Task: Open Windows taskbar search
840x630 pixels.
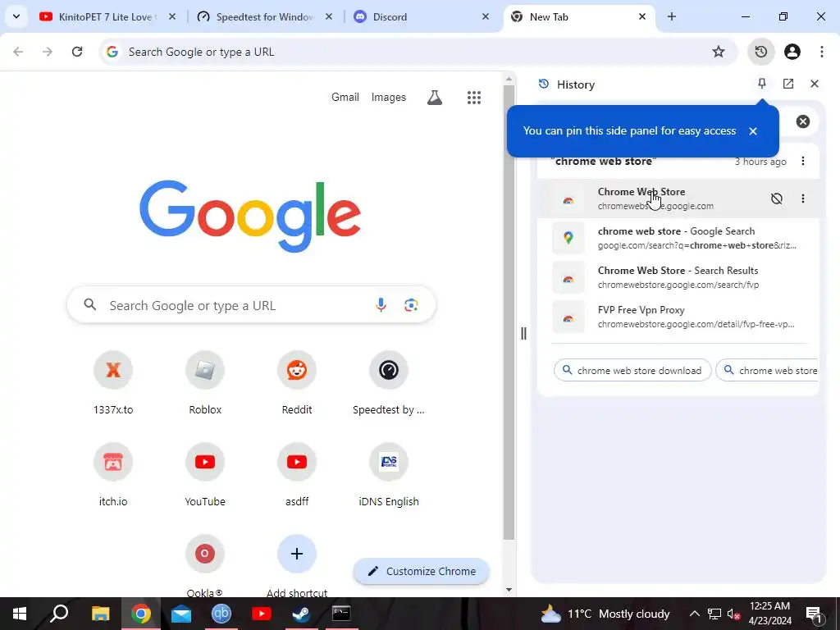Action: click(59, 614)
